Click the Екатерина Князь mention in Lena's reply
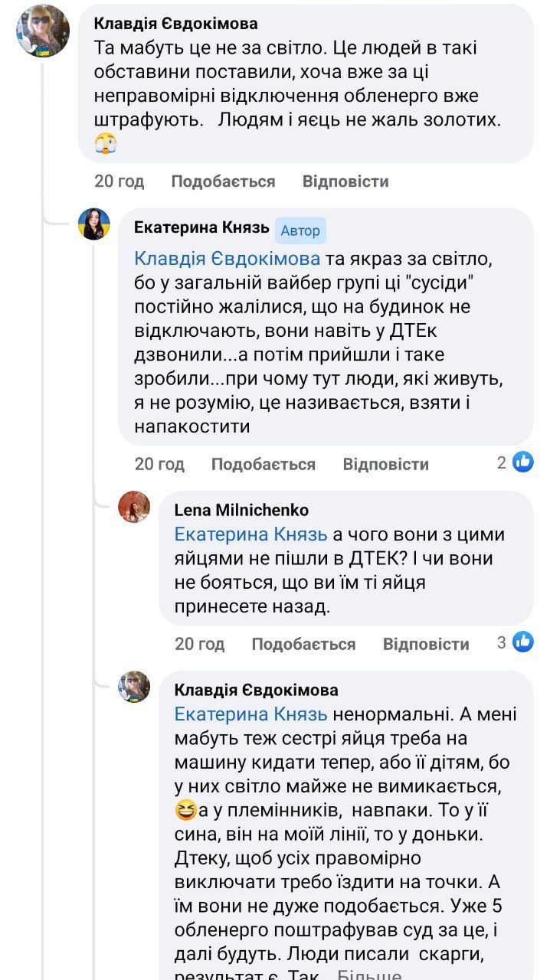Screen dimensions: 550x980 tap(250, 534)
